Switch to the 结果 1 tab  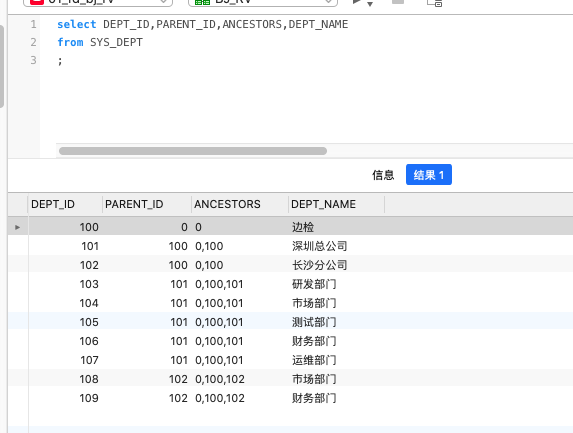429,175
